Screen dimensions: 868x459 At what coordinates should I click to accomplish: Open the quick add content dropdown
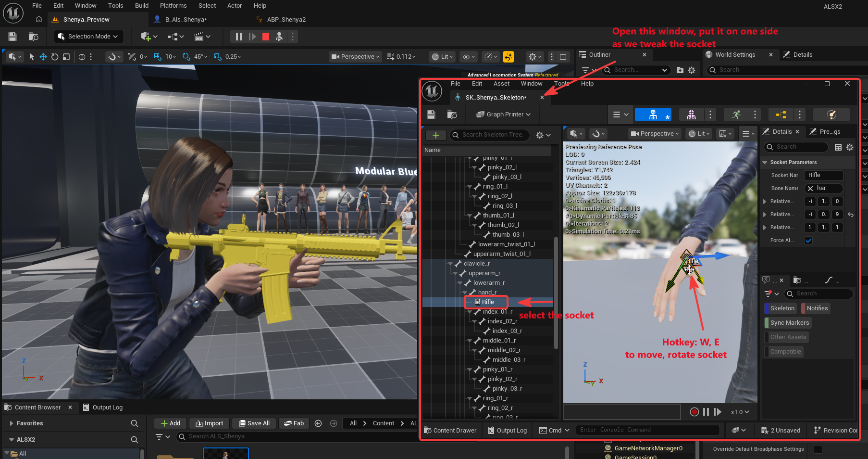tap(149, 37)
